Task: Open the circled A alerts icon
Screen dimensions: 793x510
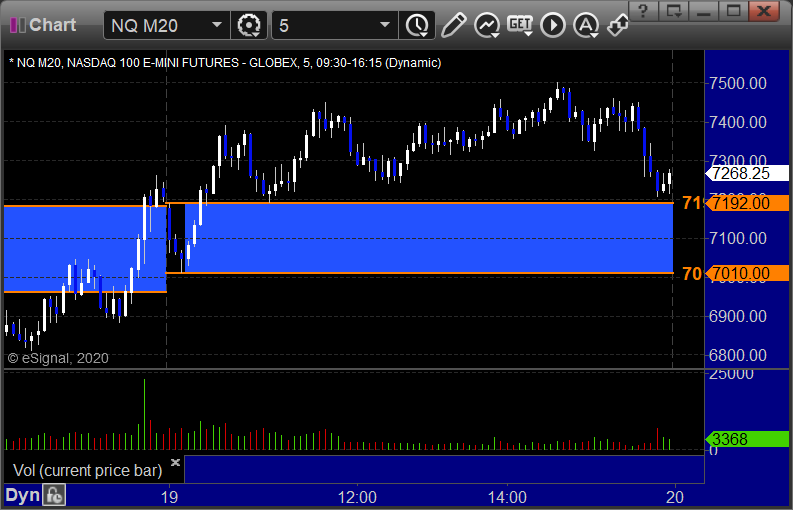Action: 586,25
